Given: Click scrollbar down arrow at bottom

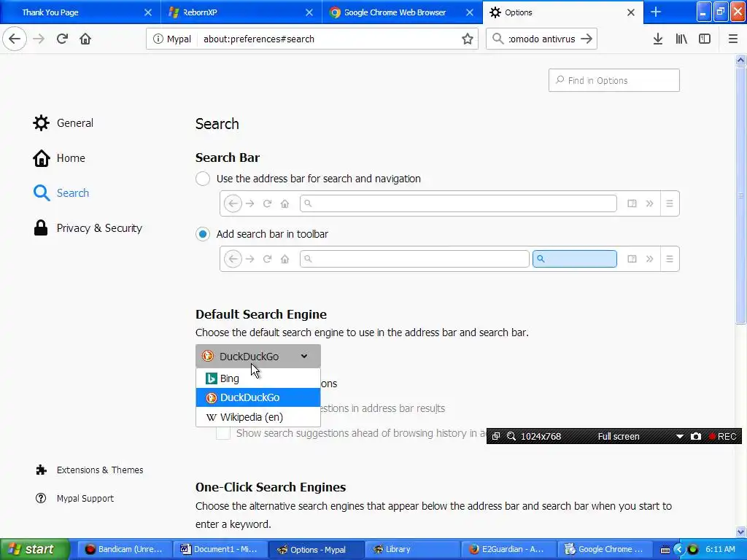Looking at the screenshot, I should (741, 532).
